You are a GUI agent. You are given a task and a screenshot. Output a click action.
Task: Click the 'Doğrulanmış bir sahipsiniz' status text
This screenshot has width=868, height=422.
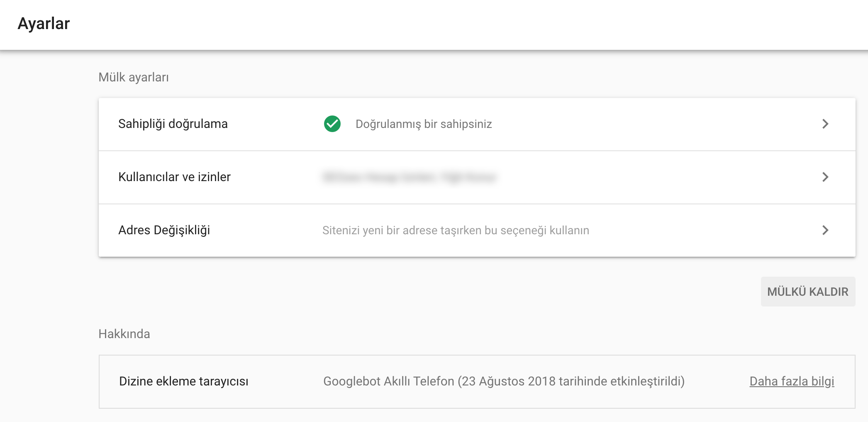click(424, 124)
